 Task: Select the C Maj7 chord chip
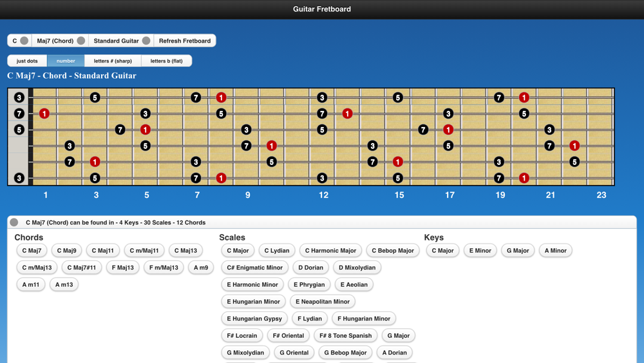click(32, 250)
